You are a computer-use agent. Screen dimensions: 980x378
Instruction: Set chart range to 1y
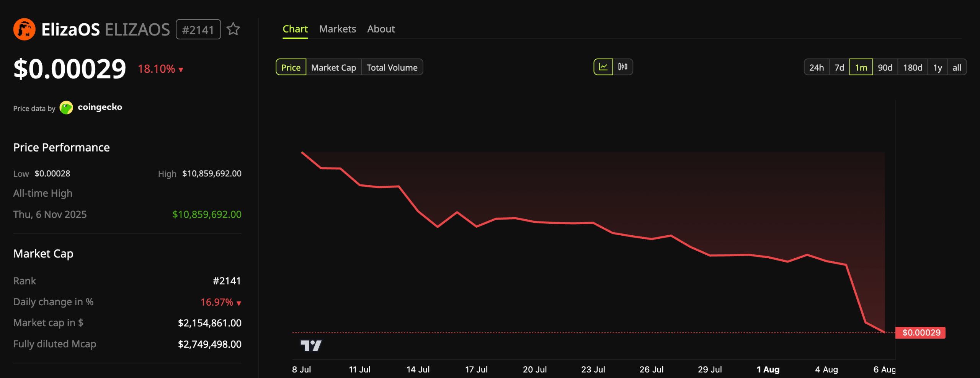938,67
